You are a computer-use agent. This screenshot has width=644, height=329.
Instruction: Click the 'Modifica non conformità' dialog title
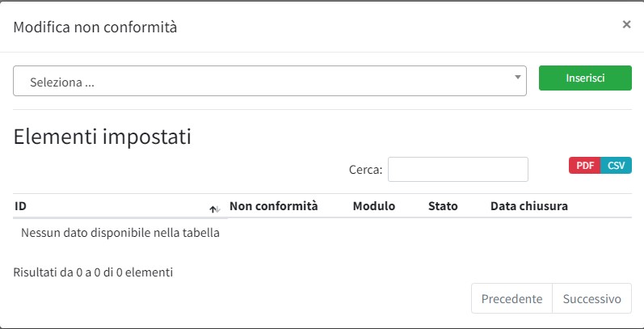coord(95,27)
